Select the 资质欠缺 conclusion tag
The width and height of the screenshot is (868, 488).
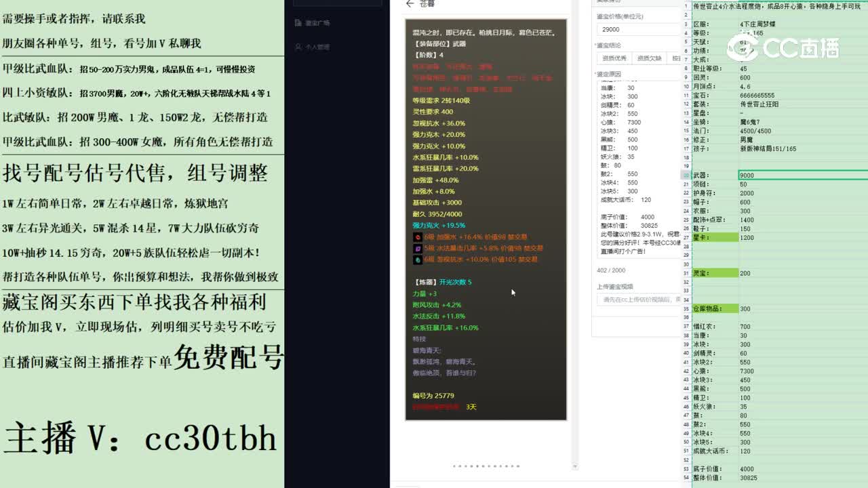649,58
